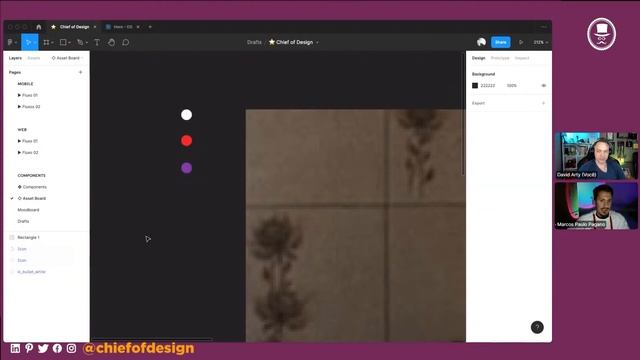Screen dimensions: 640x360
Task: Switch to the second file tab
Action: [x=122, y=27]
